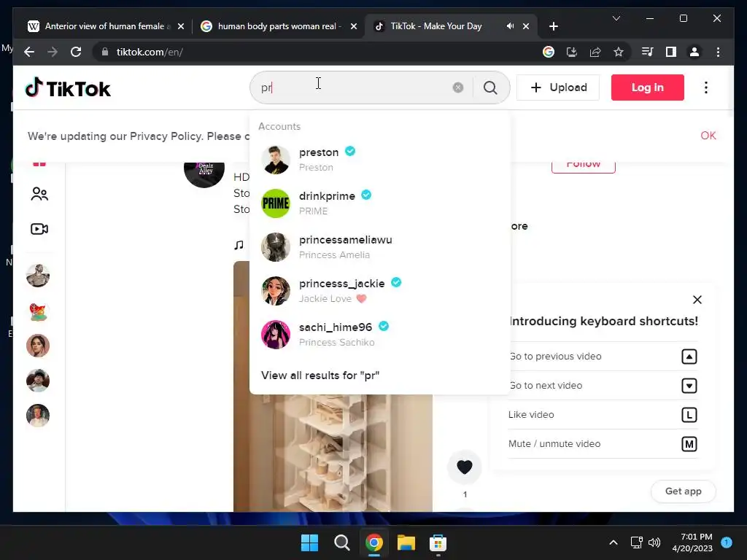This screenshot has width=747, height=560.
Task: Open the last suggested account avatar in sidebar
Action: click(x=38, y=415)
